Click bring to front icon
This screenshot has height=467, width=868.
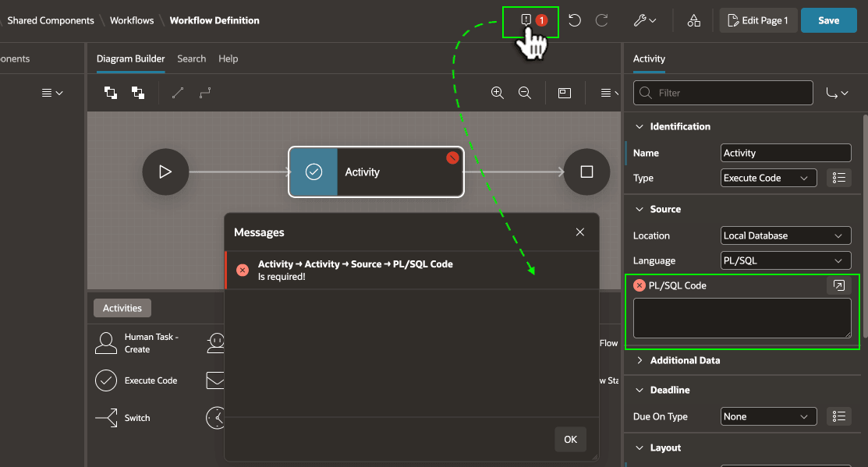(x=111, y=93)
